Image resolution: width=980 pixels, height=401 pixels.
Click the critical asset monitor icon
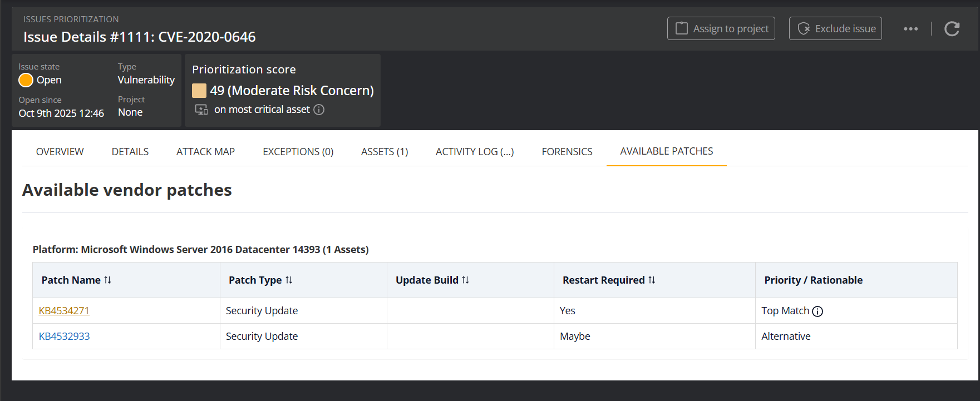(201, 110)
